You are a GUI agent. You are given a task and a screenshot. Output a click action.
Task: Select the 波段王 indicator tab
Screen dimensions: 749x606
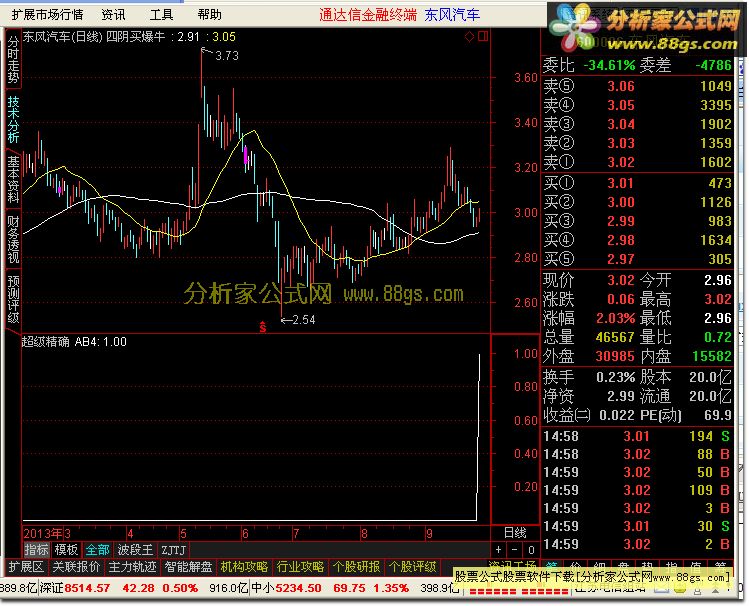[x=135, y=550]
